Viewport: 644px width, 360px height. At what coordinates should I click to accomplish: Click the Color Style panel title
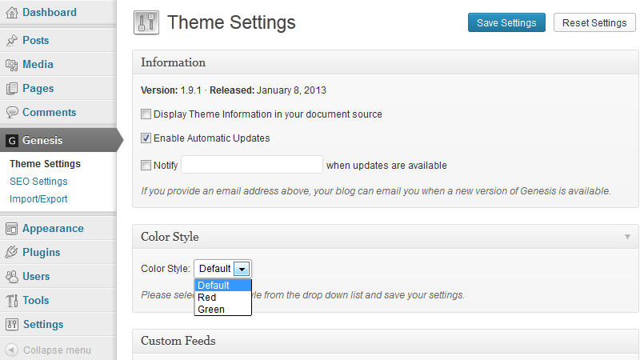tap(170, 237)
